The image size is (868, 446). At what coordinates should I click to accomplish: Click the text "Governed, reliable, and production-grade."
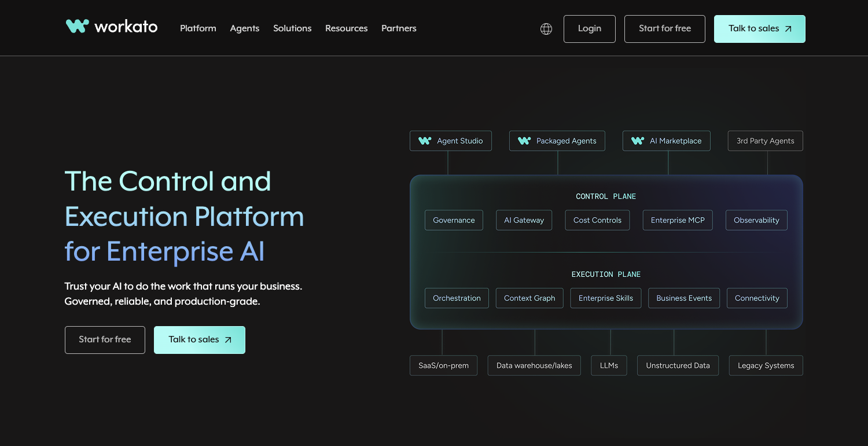(162, 302)
